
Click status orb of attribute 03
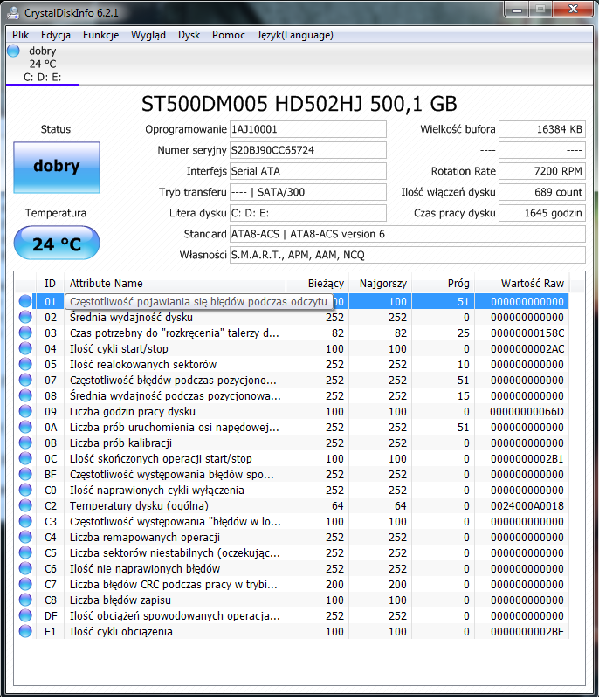coord(25,333)
